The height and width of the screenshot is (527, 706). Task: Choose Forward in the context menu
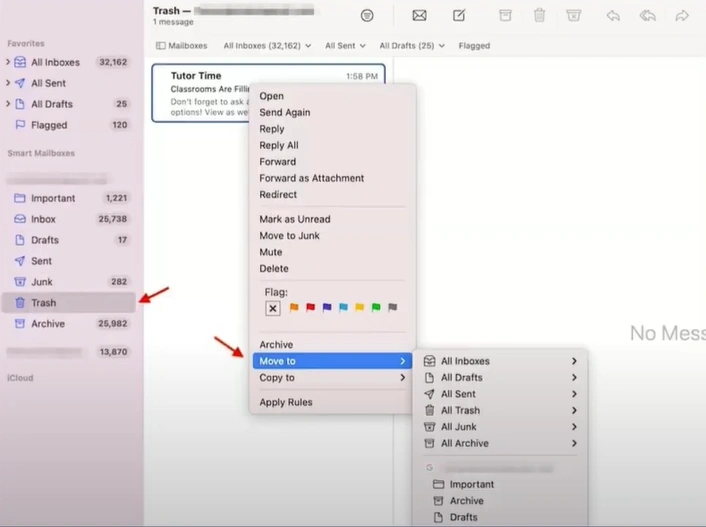[x=332, y=162]
